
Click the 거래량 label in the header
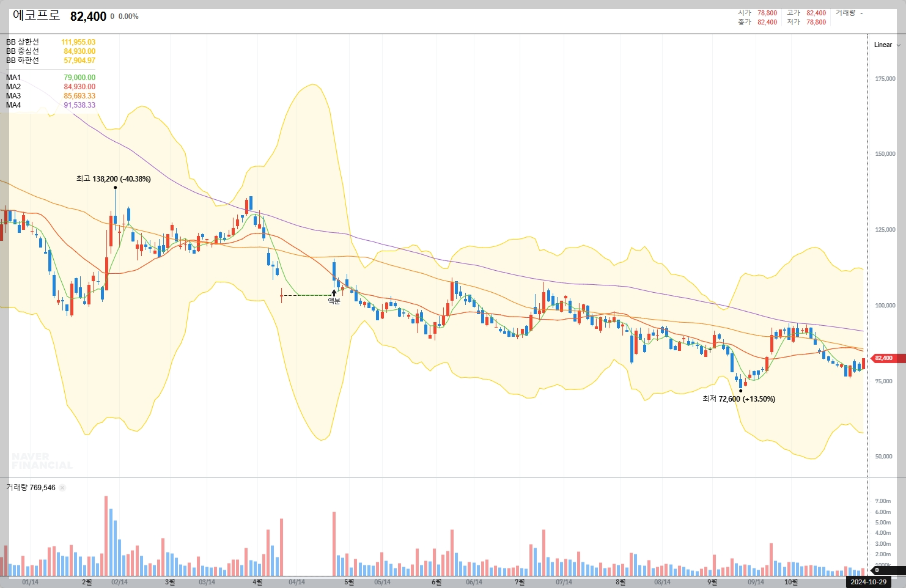[845, 13]
